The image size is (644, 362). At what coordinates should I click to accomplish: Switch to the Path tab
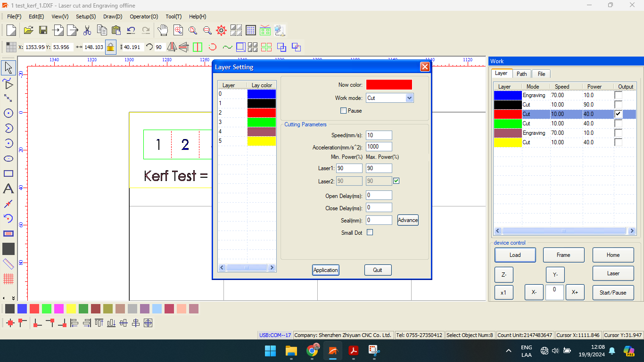coord(521,74)
